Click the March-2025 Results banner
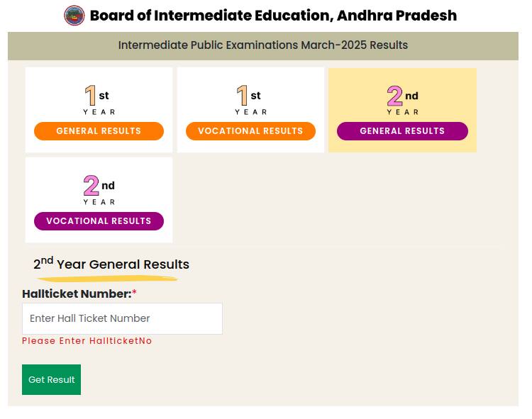Image resolution: width=532 pixels, height=419 pixels. 263,45
